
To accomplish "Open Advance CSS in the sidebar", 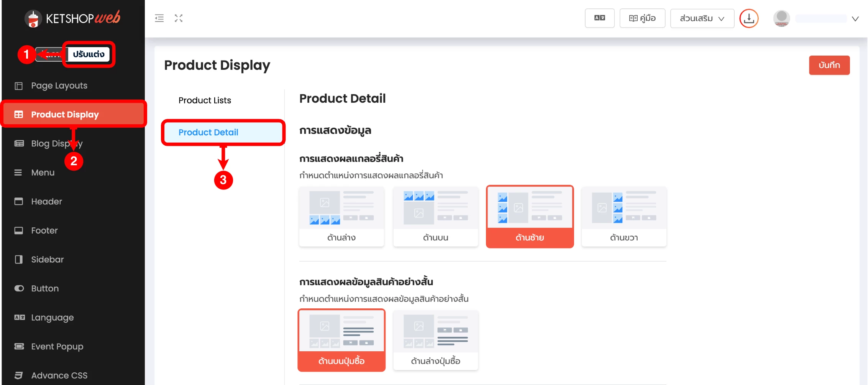I will pyautogui.click(x=59, y=375).
